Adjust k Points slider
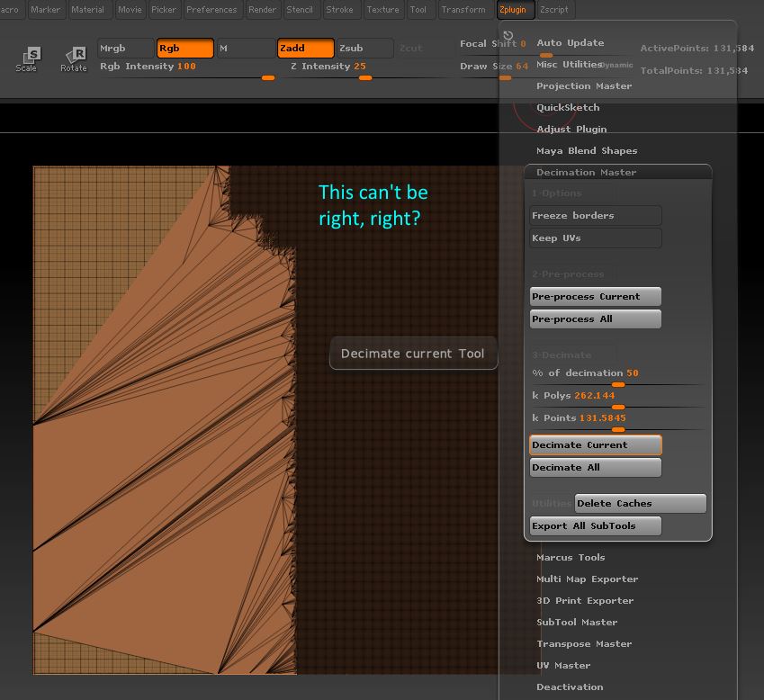Viewport: 764px width, 700px height. pyautogui.click(x=616, y=422)
